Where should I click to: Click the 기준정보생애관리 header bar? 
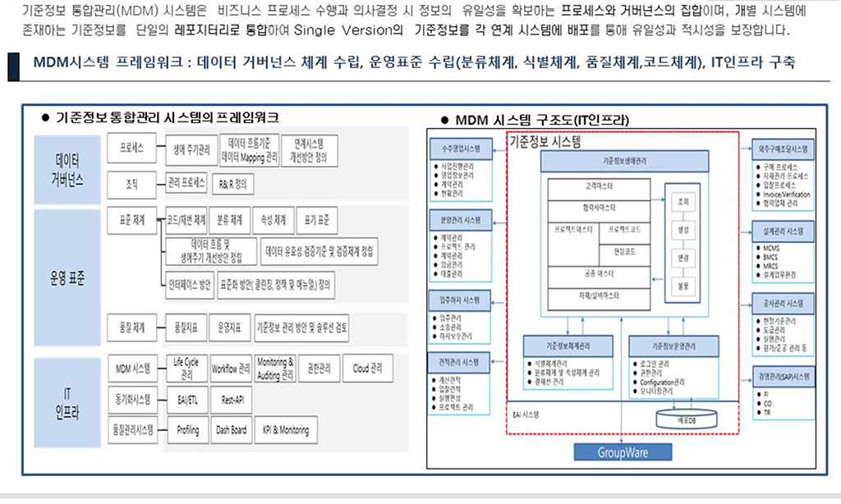click(624, 161)
